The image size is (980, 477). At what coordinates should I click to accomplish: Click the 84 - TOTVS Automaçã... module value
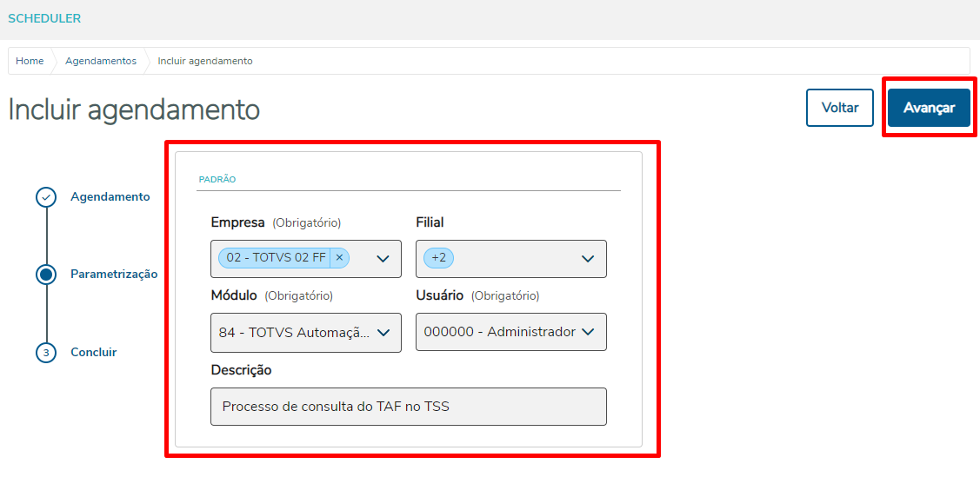(x=295, y=332)
